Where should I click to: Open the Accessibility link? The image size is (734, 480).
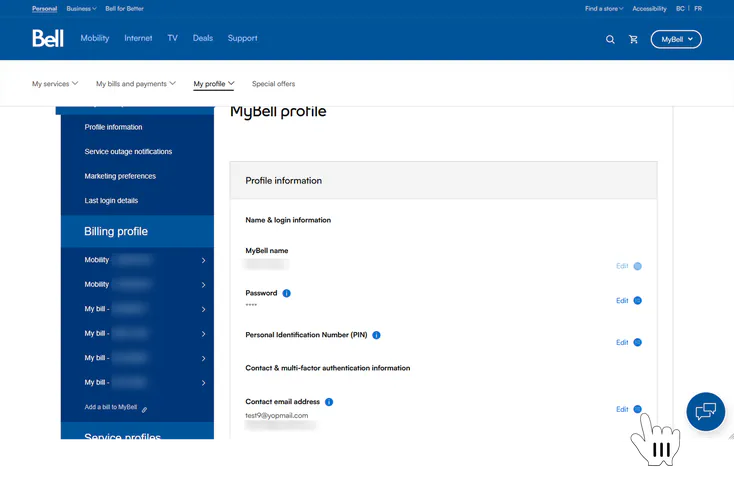(649, 8)
